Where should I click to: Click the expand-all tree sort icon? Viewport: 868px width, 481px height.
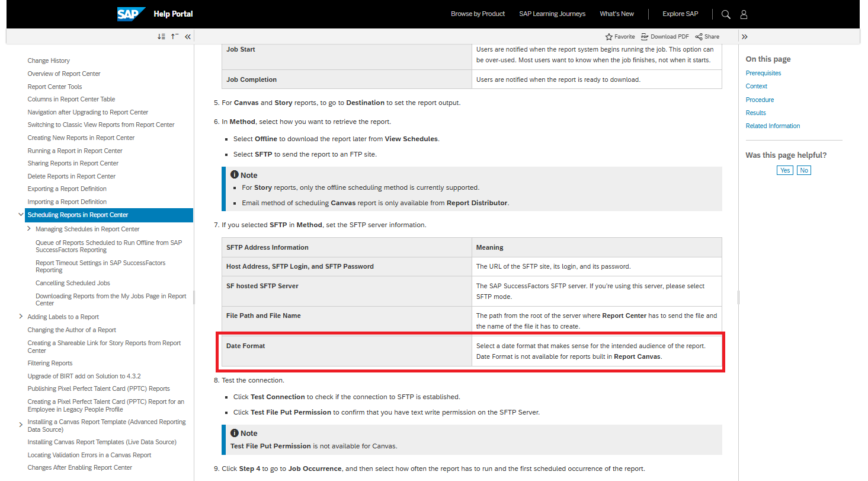click(x=161, y=37)
